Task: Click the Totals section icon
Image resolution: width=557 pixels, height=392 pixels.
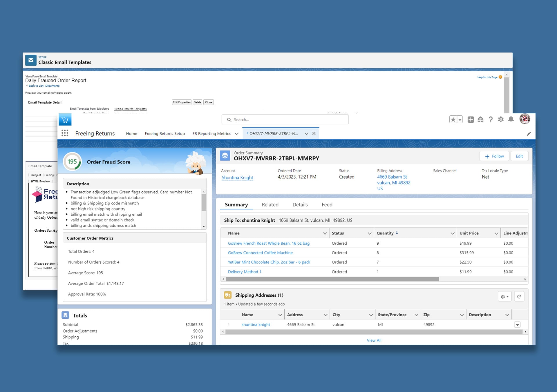Action: (x=66, y=315)
